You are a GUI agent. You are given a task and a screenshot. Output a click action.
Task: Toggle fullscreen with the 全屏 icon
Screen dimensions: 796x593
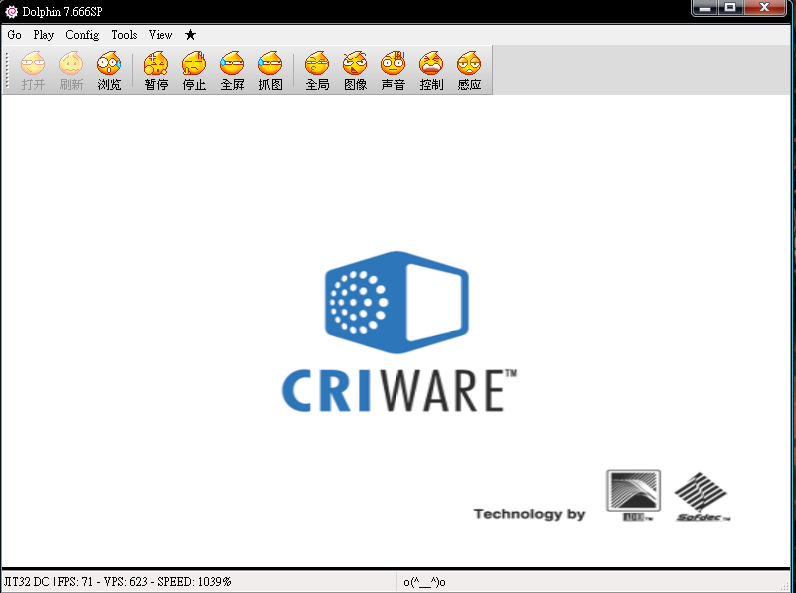(x=232, y=71)
